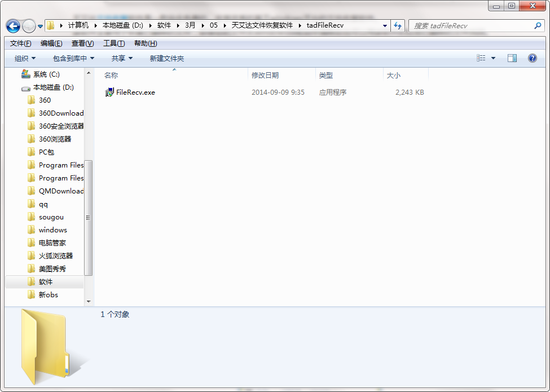Open the 工具(T) menu
This screenshot has width=550, height=392.
tap(113, 43)
